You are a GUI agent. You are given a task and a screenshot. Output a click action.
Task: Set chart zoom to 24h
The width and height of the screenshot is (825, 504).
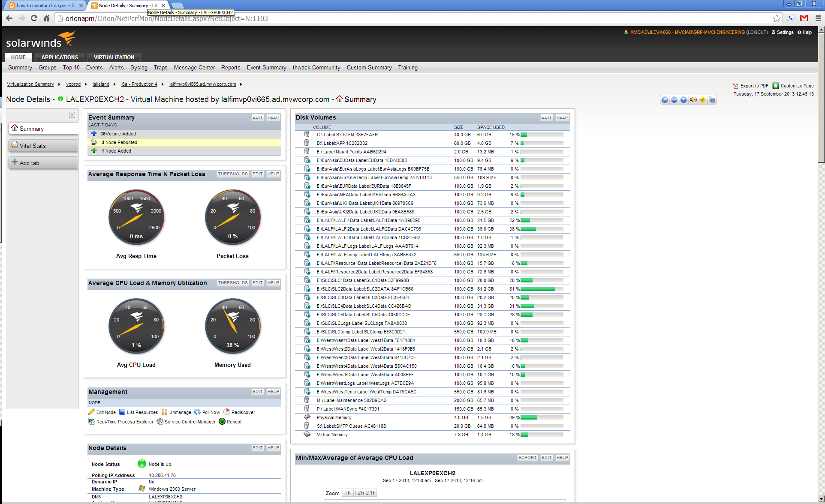(370, 493)
